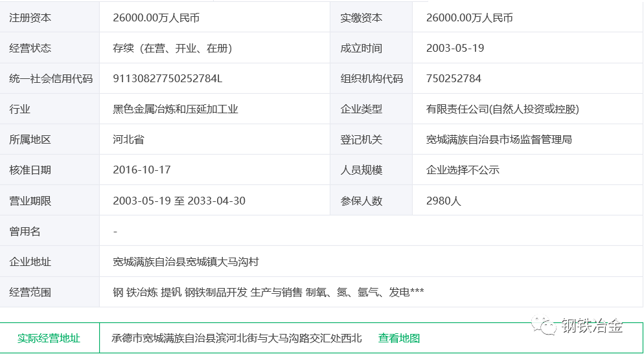Viewport: 644px width, 354px height.
Task: Click the 存续 business status value
Action: pyautogui.click(x=172, y=48)
